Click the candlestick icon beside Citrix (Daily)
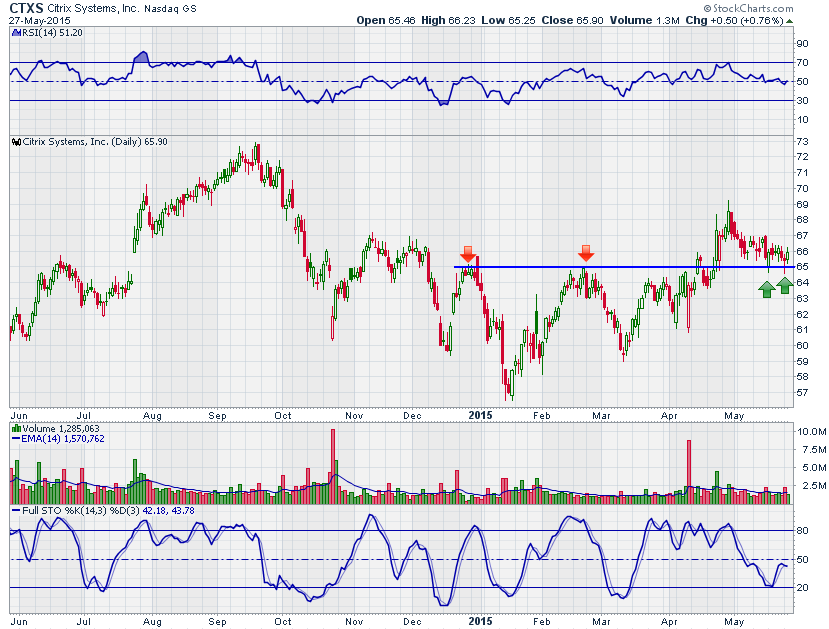This screenshot has width=829, height=629. click(16, 142)
